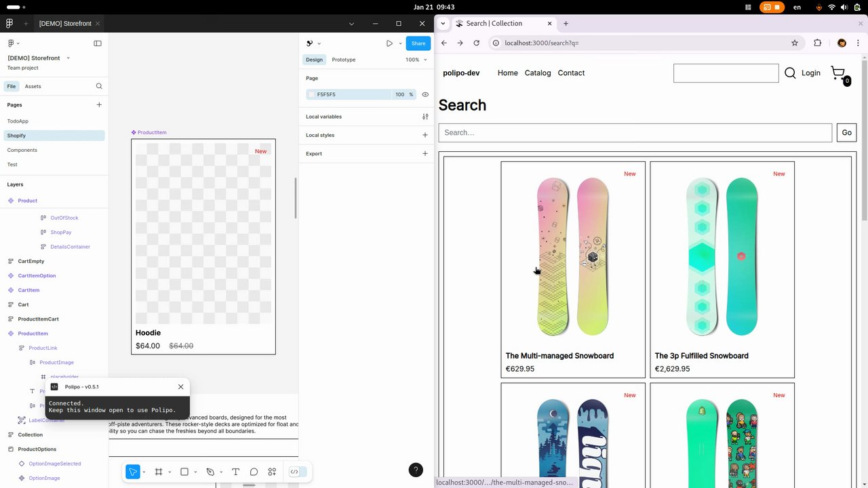Open browser Extensions puzzle icon
Image resolution: width=868 pixels, height=488 pixels.
coord(817,43)
